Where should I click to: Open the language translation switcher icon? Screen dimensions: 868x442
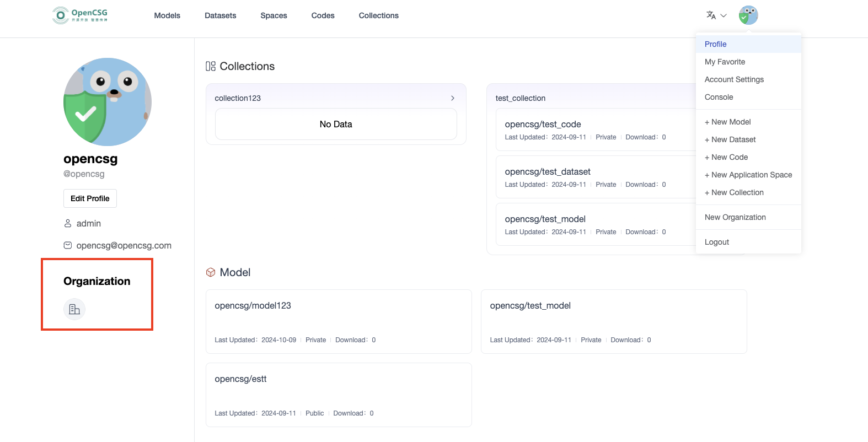click(x=711, y=15)
